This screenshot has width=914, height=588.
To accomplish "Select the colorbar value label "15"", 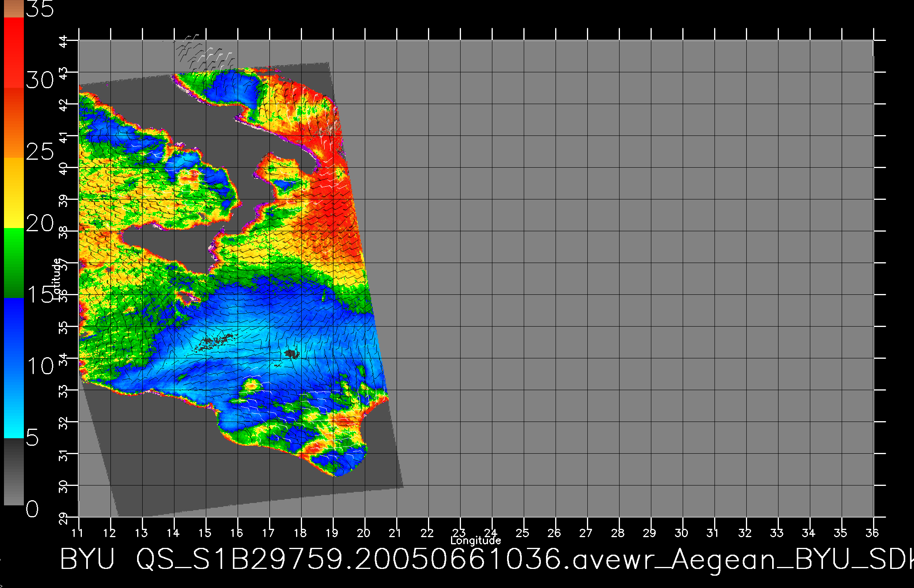I will [40, 294].
